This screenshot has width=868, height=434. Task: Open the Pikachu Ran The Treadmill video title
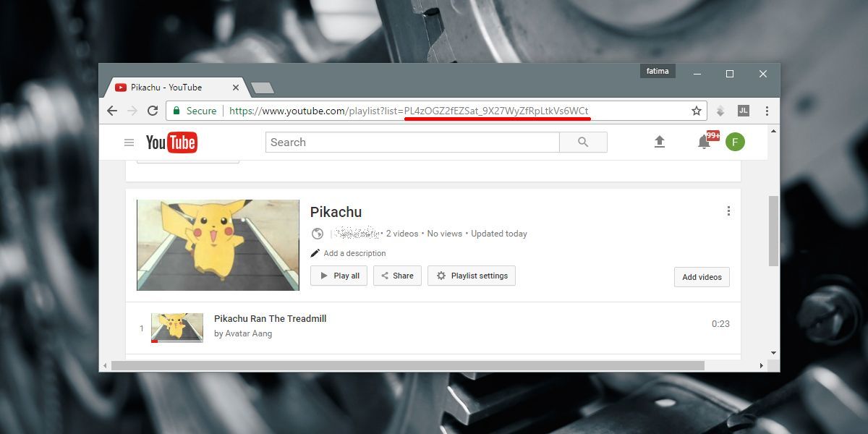(x=271, y=318)
